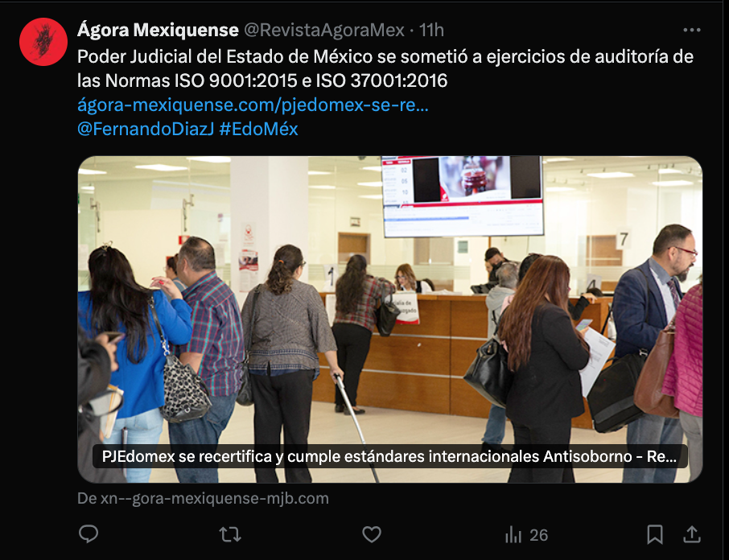Open the Ágora Mexiquense display name
The height and width of the screenshot is (560, 729).
(158, 31)
